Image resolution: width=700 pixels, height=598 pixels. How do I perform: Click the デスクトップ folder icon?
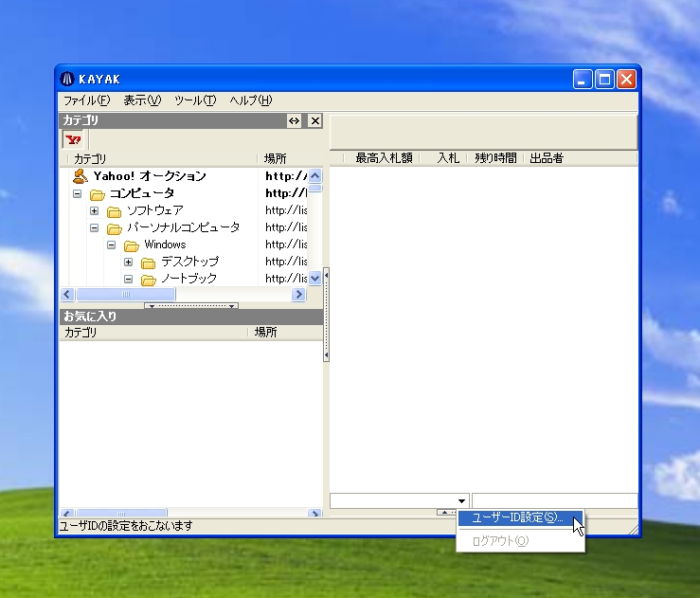coord(148,263)
